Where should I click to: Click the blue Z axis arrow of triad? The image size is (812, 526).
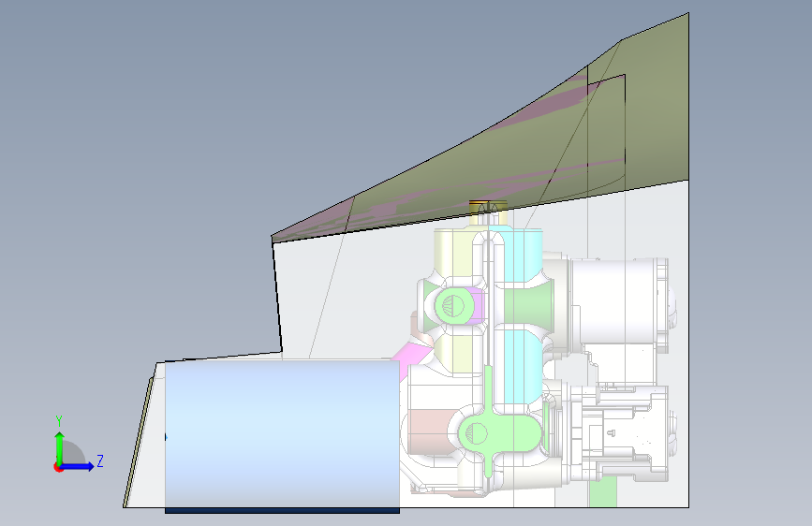pos(78,466)
